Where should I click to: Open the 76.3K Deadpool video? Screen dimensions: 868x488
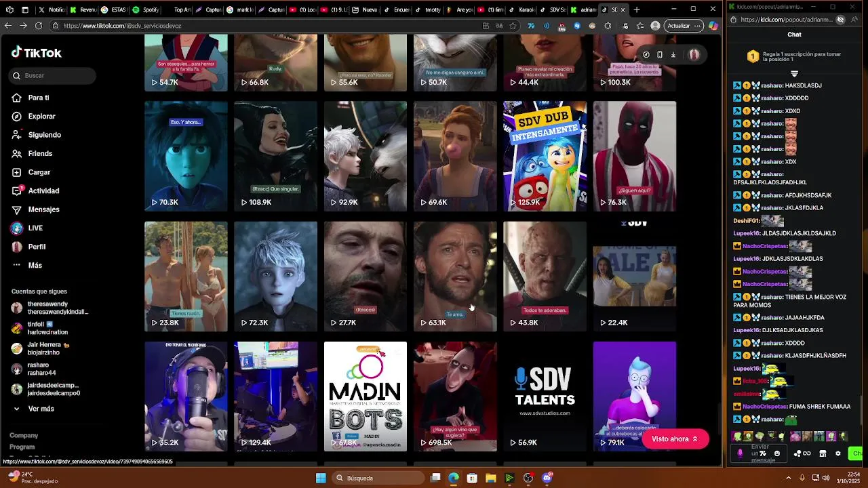[x=634, y=156]
